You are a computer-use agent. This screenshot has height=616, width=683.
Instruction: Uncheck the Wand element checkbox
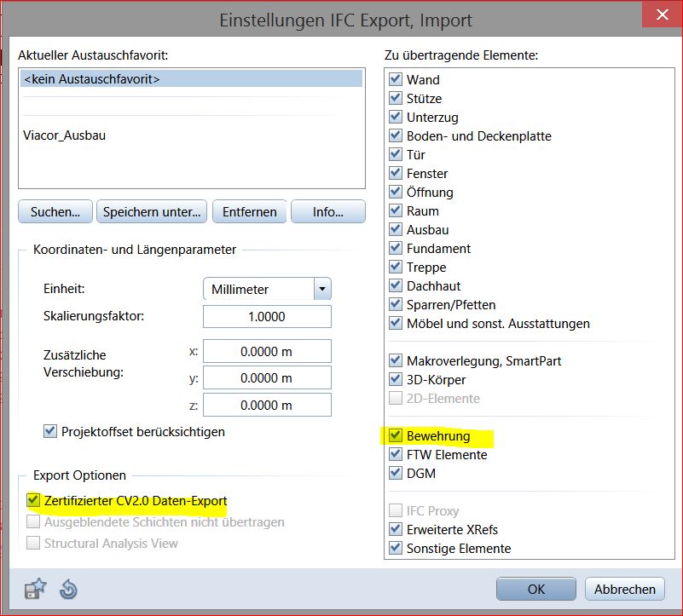[396, 79]
